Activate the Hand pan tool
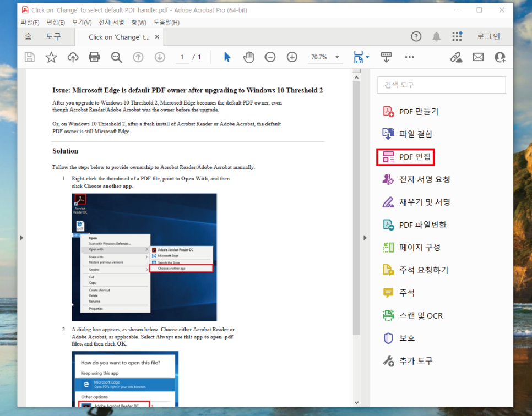 tap(249, 57)
